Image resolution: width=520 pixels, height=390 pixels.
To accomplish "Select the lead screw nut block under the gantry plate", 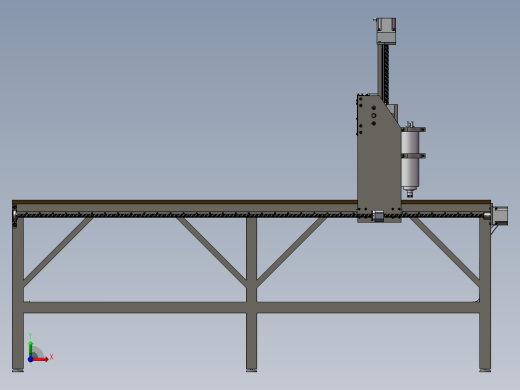I will (x=378, y=216).
